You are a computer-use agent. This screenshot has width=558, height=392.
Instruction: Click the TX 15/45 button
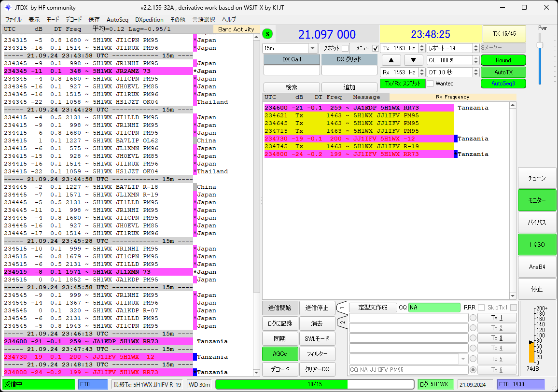coord(504,34)
